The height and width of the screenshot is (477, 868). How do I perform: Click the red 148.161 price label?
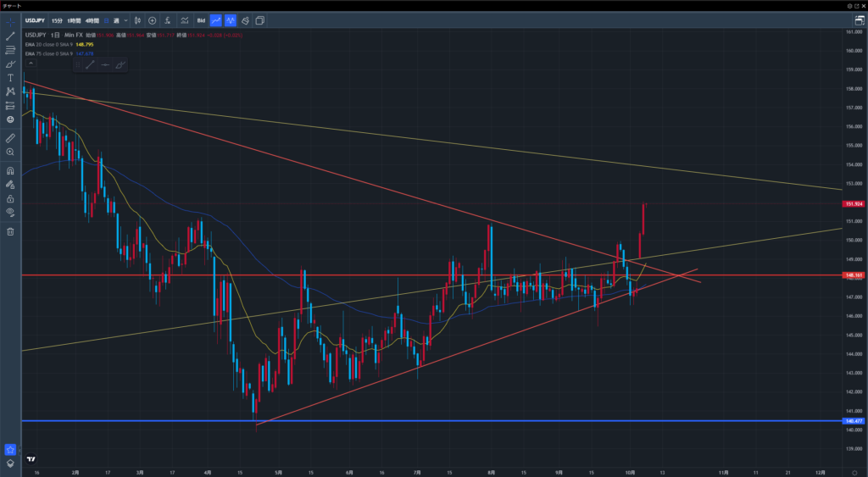(854, 275)
